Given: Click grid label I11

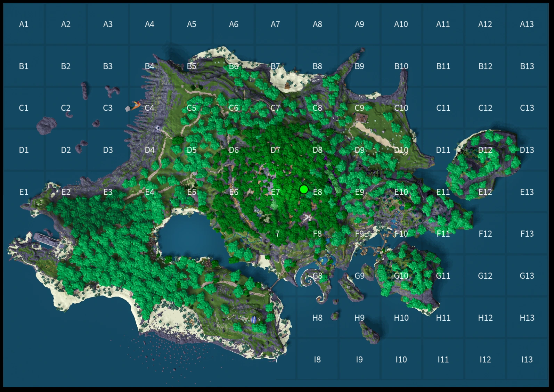Looking at the screenshot, I should click(443, 360).
